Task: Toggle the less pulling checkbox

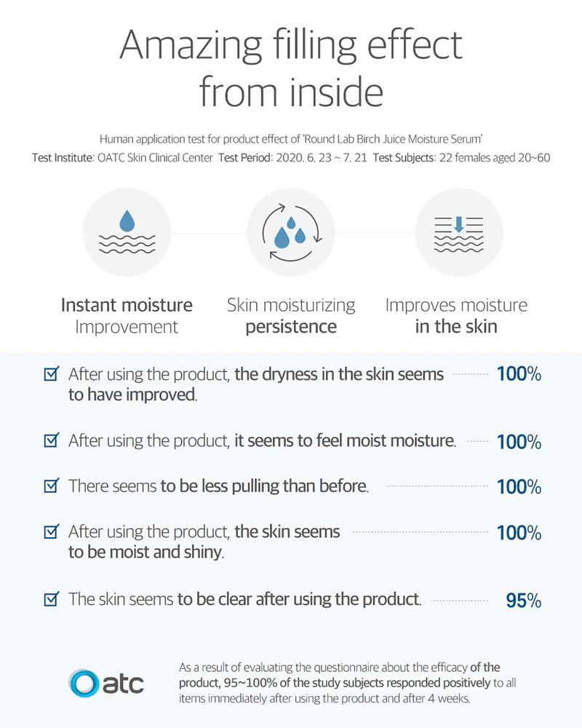Action: 52,486
